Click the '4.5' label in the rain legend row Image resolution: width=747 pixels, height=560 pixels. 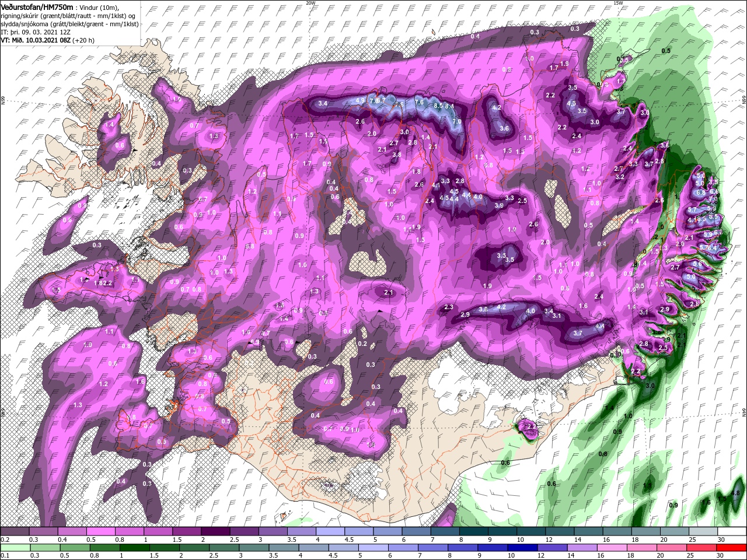(x=333, y=556)
